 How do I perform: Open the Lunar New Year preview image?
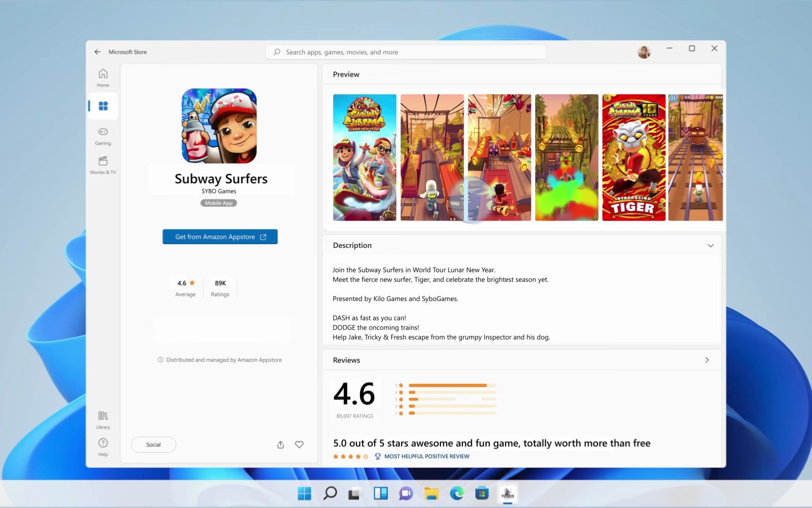pos(365,158)
